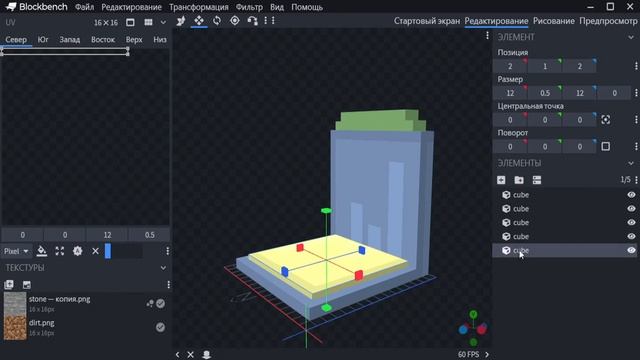Open three-dot menu beside Позиция fields

pyautogui.click(x=636, y=66)
